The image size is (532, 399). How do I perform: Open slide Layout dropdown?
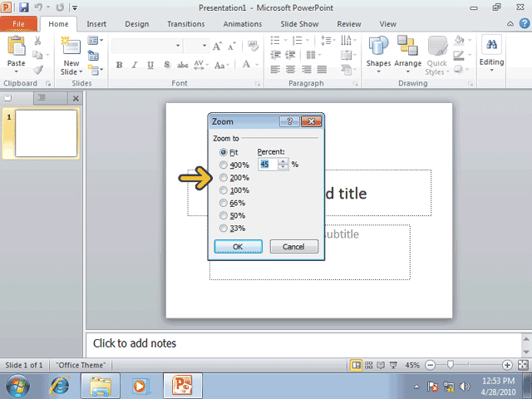[x=96, y=41]
